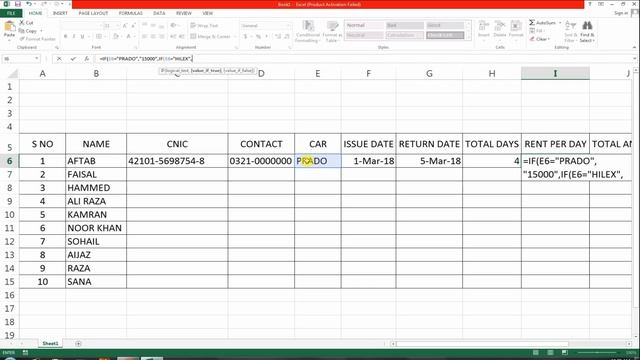The width and height of the screenshot is (640, 360).
Task: Collapse the ribbon with the arrow
Action: (634, 47)
